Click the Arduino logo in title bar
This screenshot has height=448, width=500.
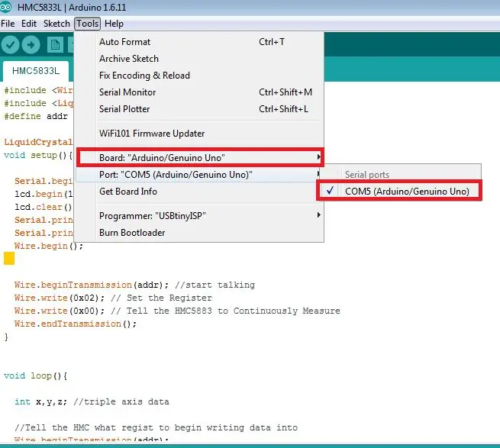pyautogui.click(x=6, y=7)
